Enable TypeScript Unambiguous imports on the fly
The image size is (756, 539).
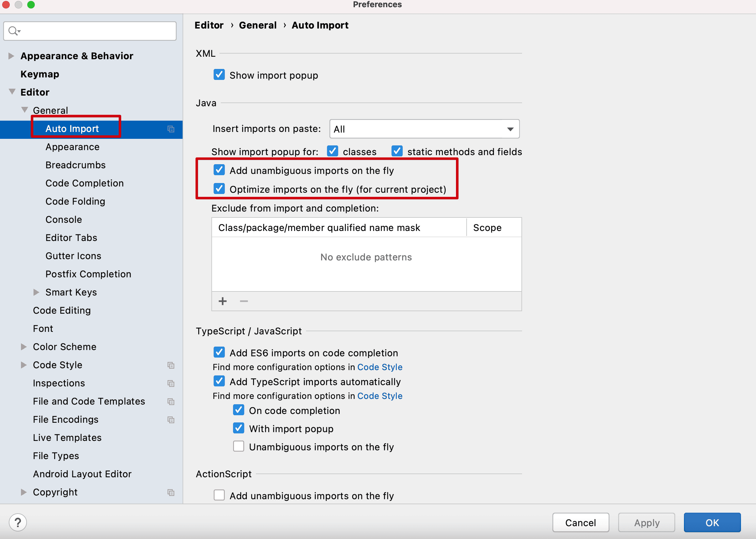[239, 447]
